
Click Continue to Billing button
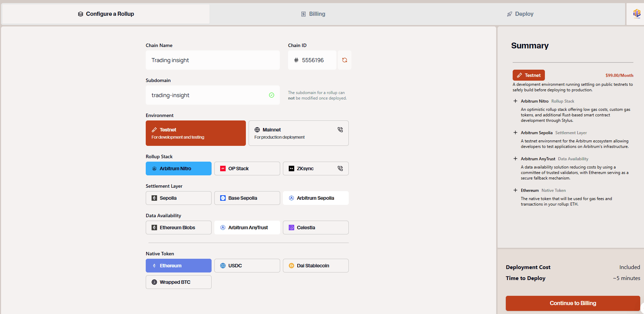click(573, 303)
